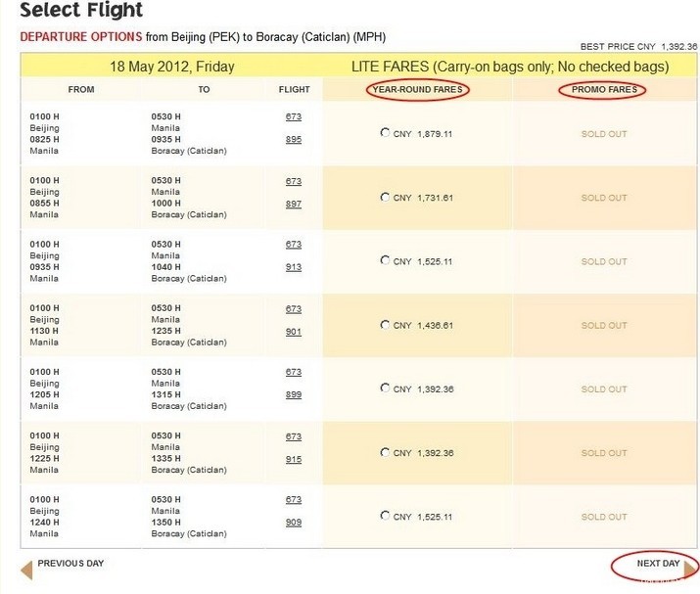Pick fare radio for connecting flight 899

point(385,388)
